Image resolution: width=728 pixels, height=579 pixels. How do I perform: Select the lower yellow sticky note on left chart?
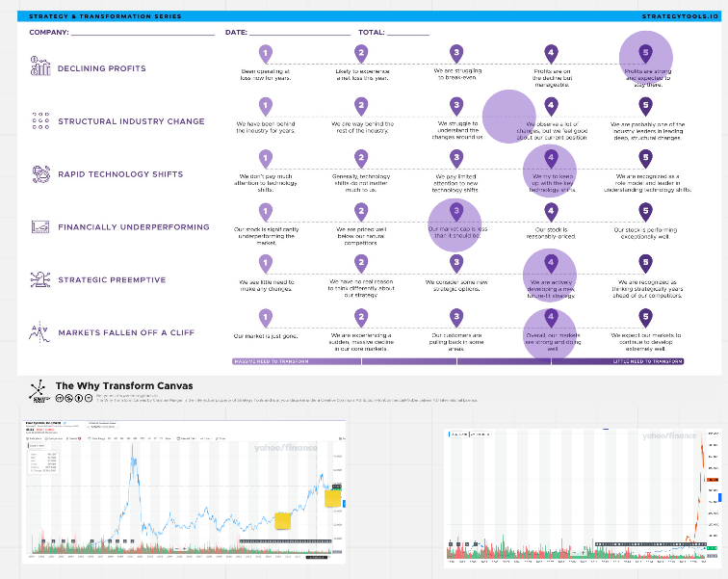(284, 521)
